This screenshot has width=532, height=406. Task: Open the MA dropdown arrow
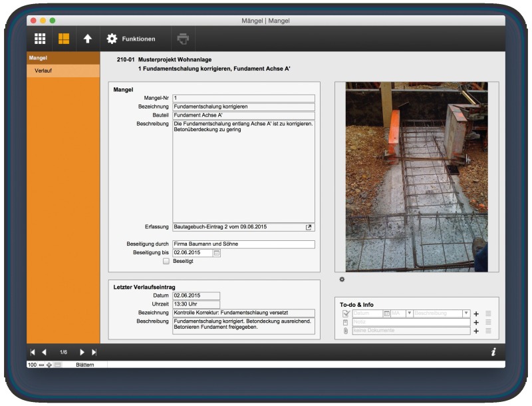[x=409, y=313]
